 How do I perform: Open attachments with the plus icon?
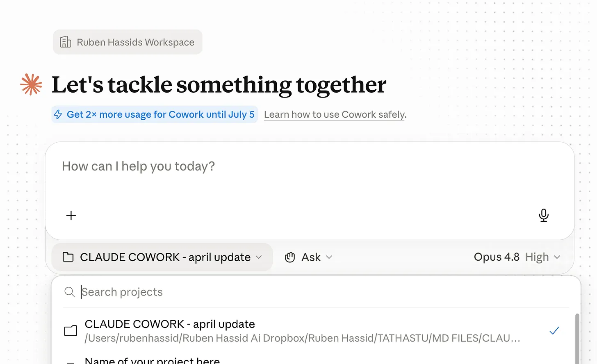pos(71,215)
